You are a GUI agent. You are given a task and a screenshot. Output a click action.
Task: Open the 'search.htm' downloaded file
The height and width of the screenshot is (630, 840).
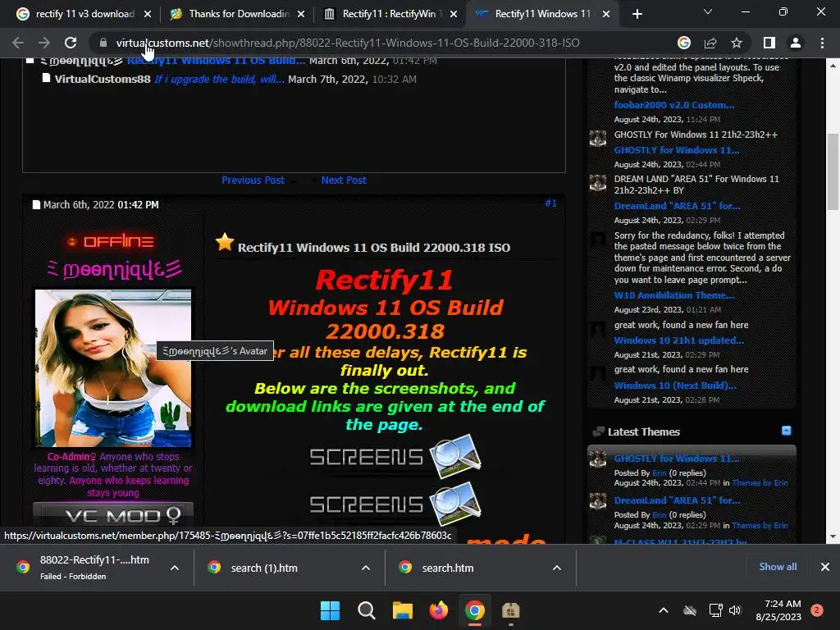coord(447,568)
